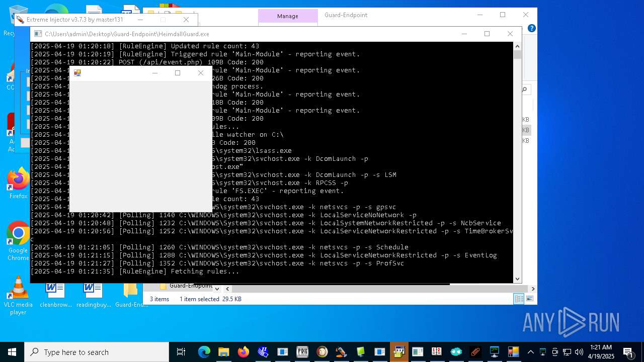This screenshot has width=644, height=362.
Task: Launch Microsoft Edge from taskbar
Action: pos(204,352)
